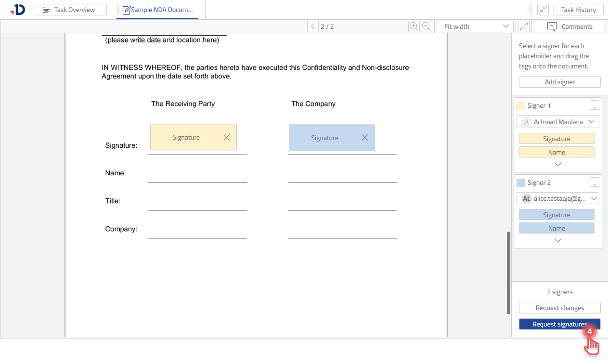Click the Add signer button
Image resolution: width=608 pixels, height=364 pixels.
point(559,82)
